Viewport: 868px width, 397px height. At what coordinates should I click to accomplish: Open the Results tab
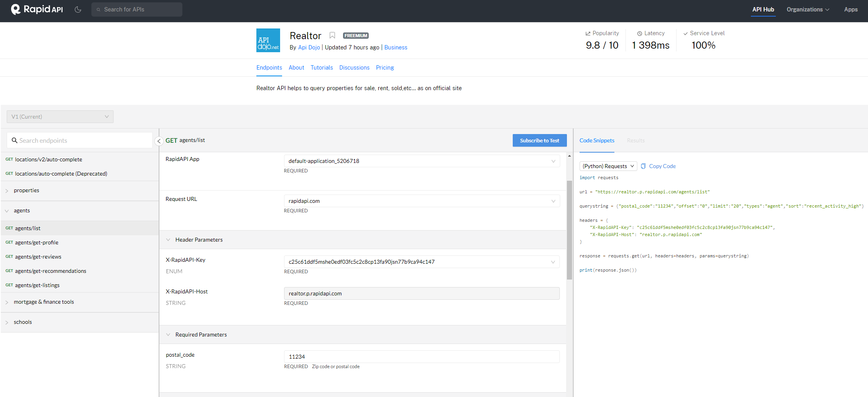coord(636,140)
